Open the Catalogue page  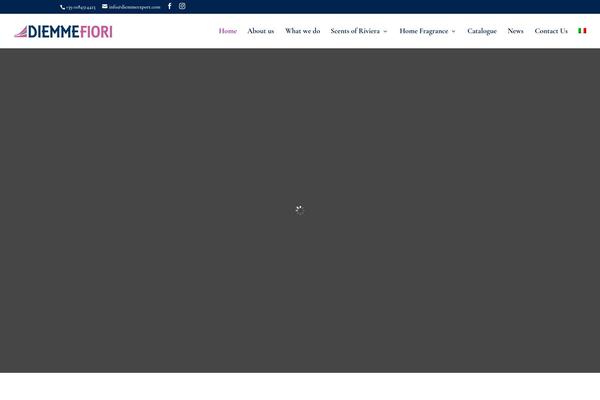pos(482,31)
